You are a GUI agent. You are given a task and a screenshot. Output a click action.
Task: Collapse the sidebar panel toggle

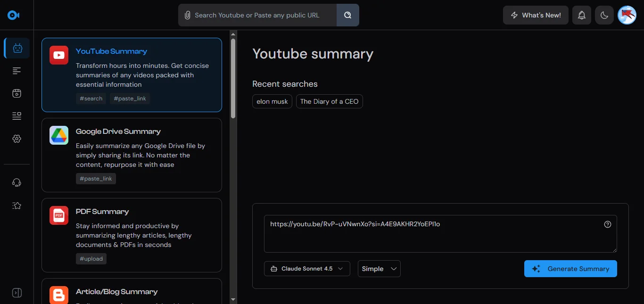click(x=17, y=293)
